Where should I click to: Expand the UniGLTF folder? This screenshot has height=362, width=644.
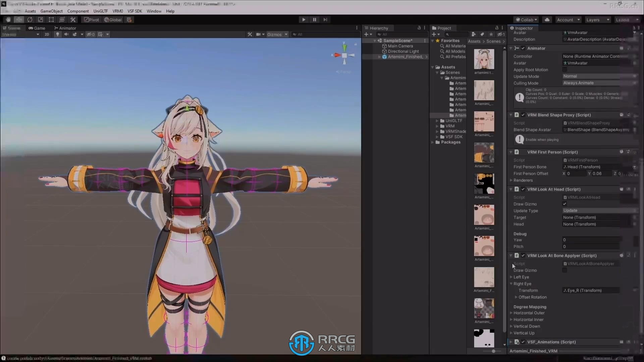[437, 121]
